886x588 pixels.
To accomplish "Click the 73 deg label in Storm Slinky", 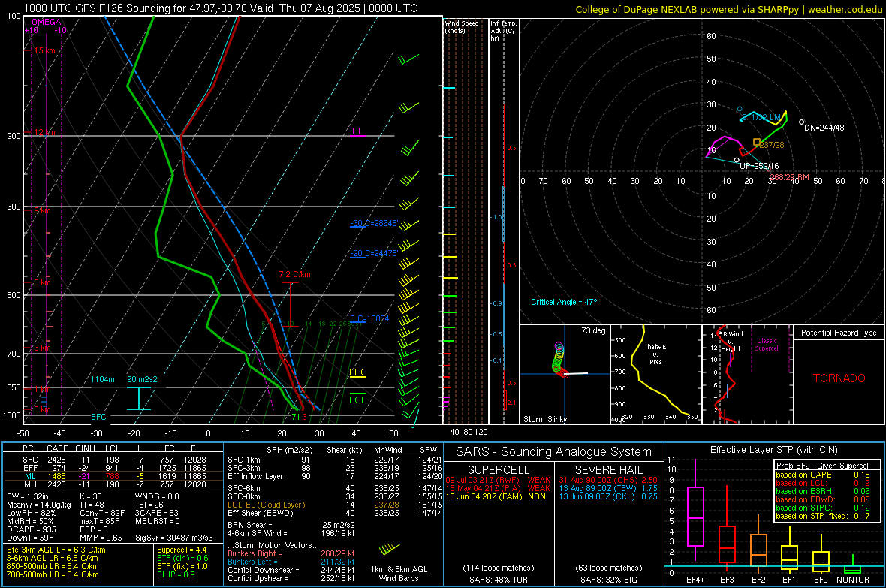I will coord(593,330).
